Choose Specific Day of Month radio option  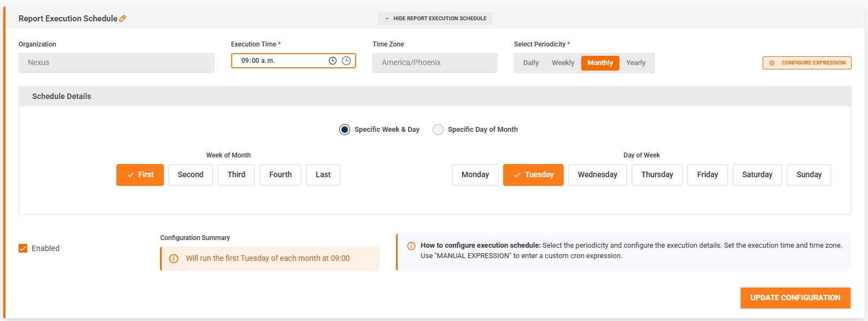tap(438, 130)
